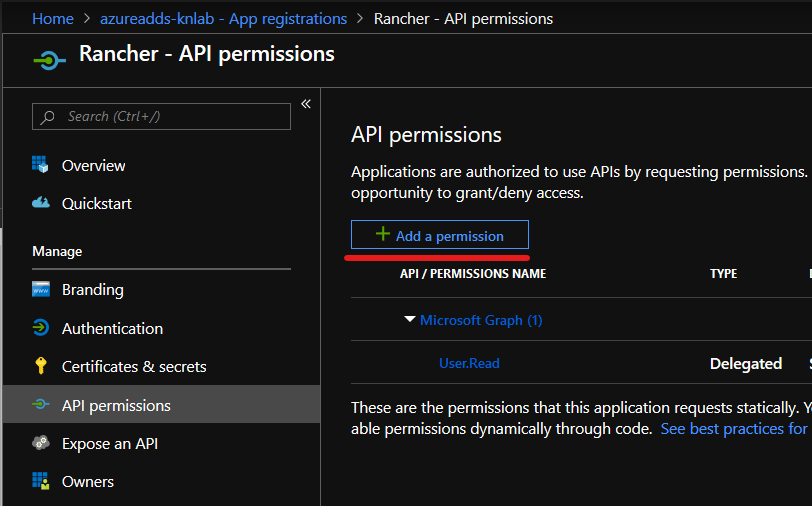Click the Quickstart cloud icon
The image size is (812, 506).
40,203
